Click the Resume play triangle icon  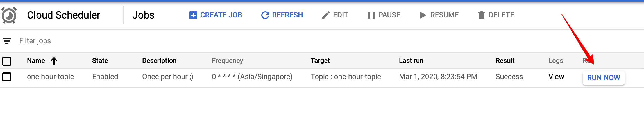pos(423,15)
